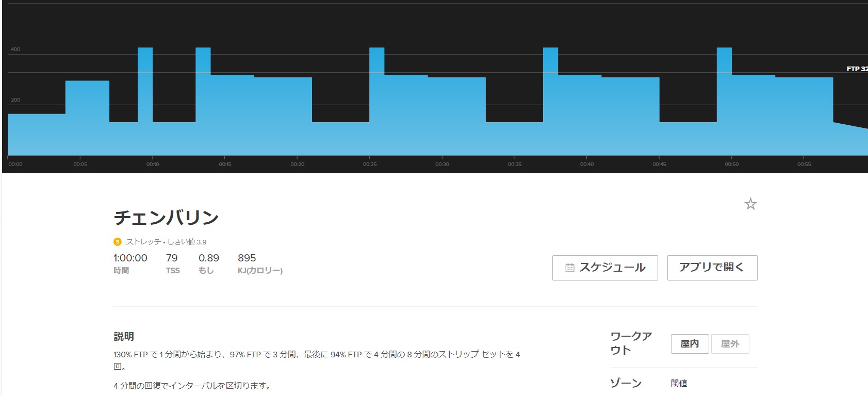Click the 400 watt axis label

pyautogui.click(x=15, y=49)
